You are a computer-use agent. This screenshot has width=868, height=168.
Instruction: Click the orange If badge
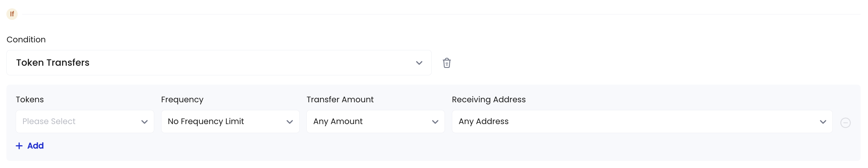[x=12, y=14]
